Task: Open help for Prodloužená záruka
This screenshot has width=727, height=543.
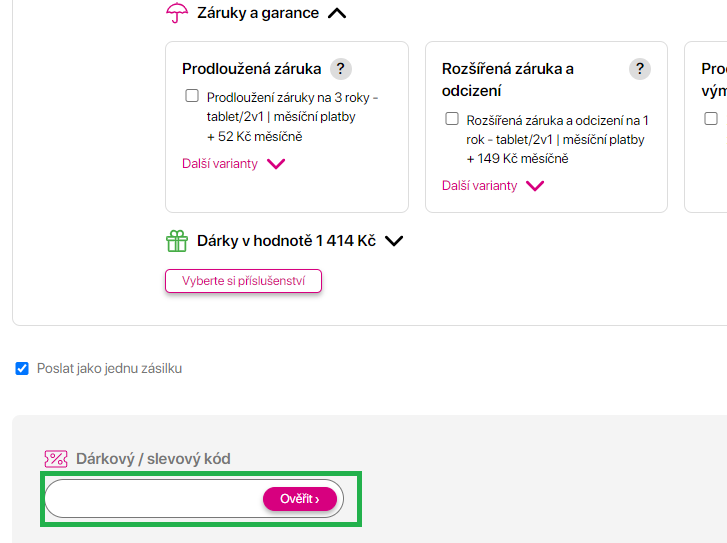Action: [x=341, y=69]
